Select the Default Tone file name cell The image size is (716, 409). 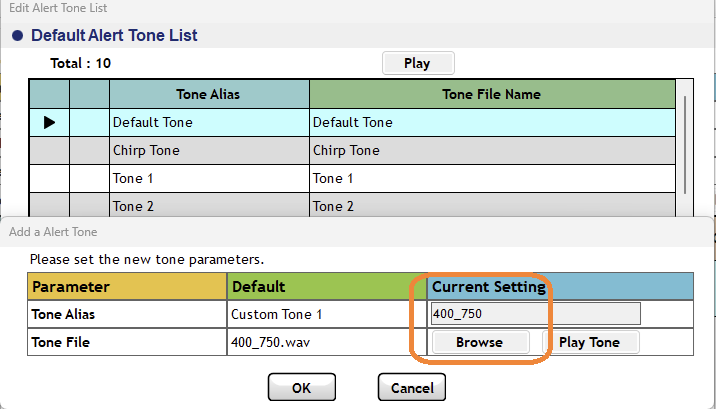click(492, 122)
